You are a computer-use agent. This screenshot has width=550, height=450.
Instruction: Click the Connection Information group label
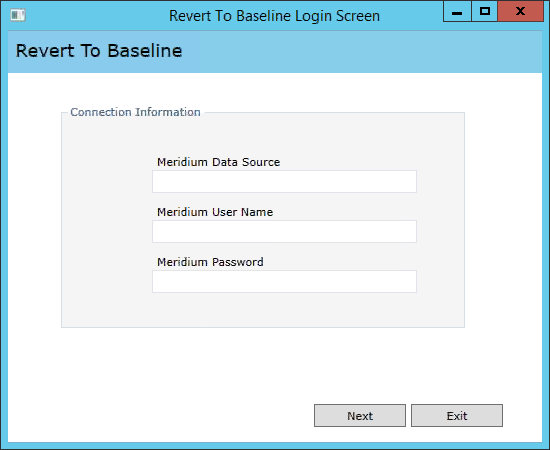click(x=135, y=112)
